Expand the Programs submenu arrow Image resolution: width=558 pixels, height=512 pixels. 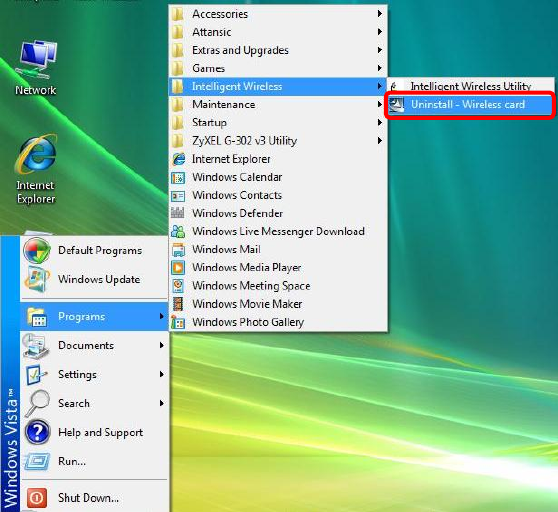[162, 317]
